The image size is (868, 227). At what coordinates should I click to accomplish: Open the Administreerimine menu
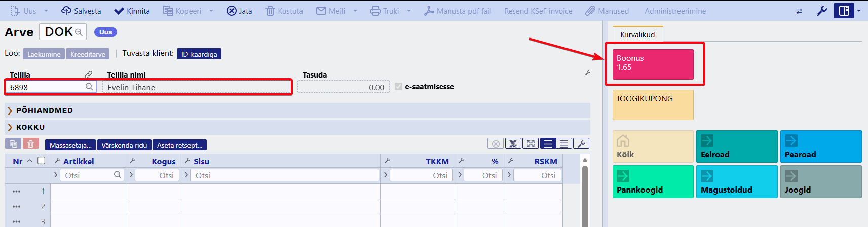(675, 11)
